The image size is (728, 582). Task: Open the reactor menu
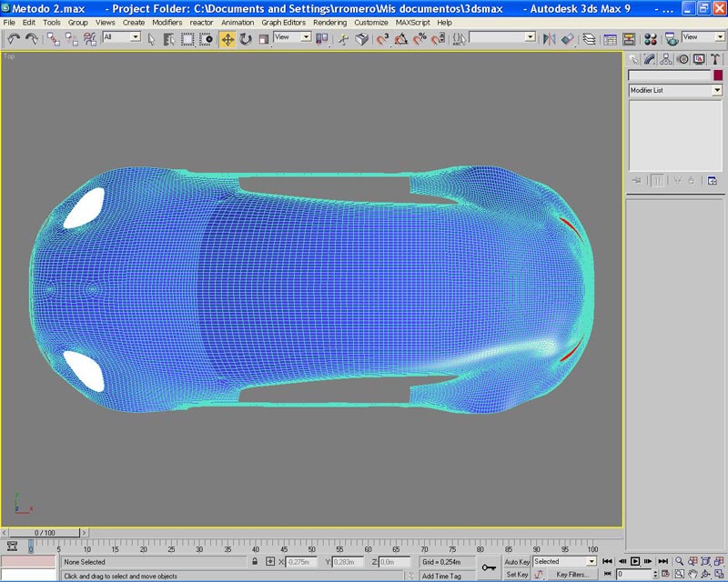pos(201,22)
